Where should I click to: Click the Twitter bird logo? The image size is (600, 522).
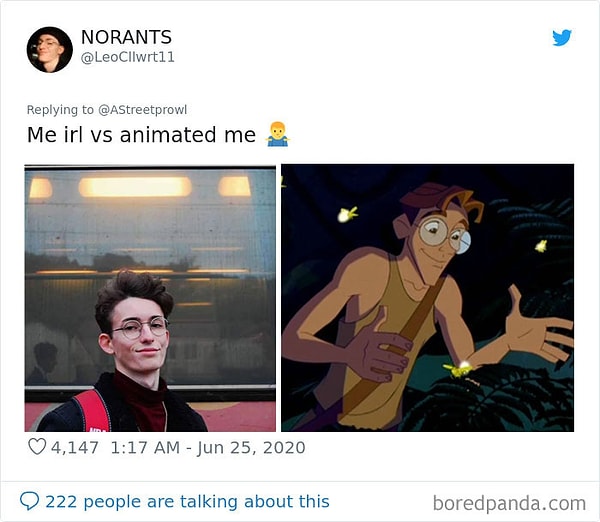click(562, 38)
